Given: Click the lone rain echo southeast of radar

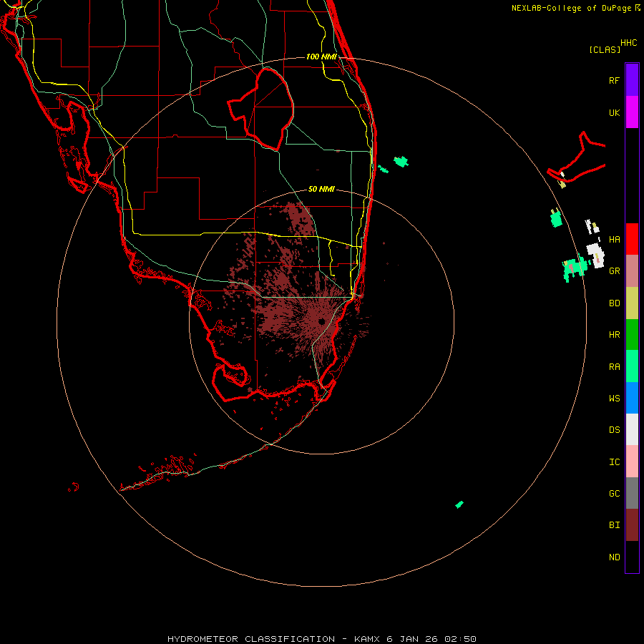Looking at the screenshot, I should [459, 504].
